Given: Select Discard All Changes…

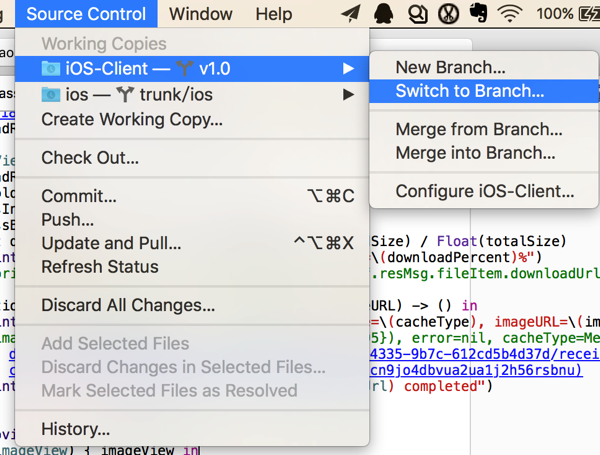Looking at the screenshot, I should point(128,305).
